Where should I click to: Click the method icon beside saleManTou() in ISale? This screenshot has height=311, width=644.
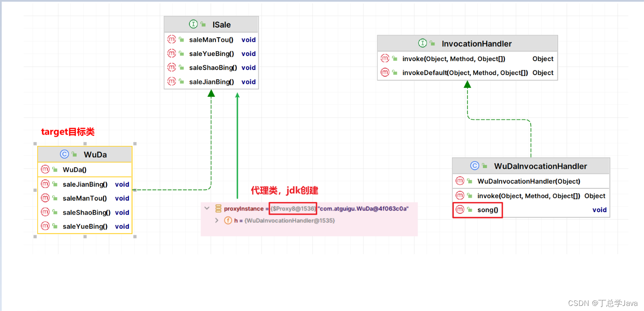point(172,39)
